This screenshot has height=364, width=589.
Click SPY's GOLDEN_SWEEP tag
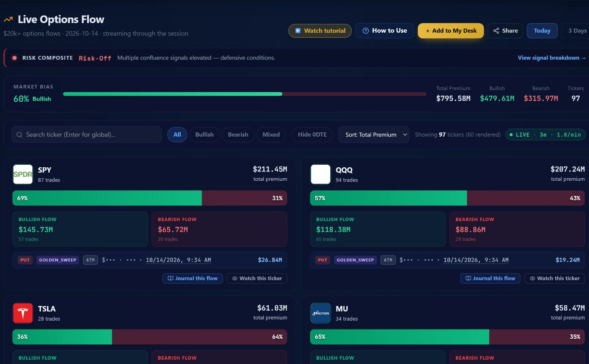[58, 260]
